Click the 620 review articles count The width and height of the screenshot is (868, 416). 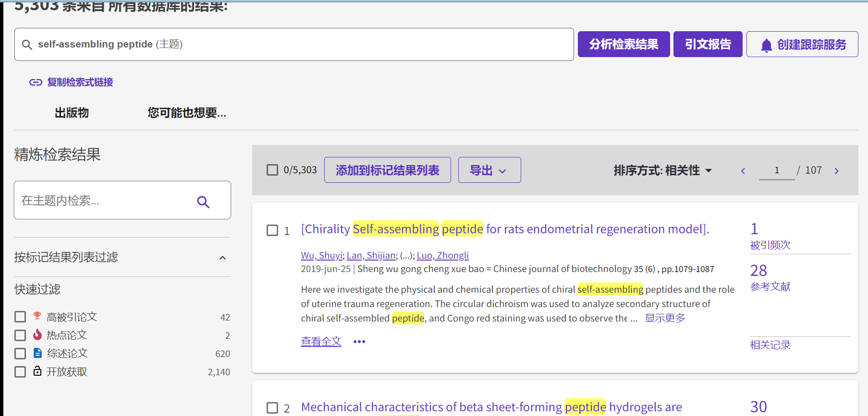pyautogui.click(x=222, y=354)
